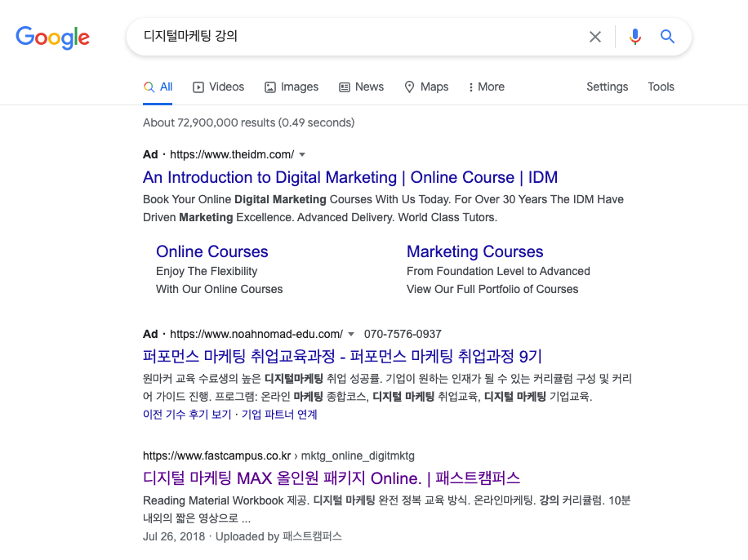Screen dimensions: 748x560
Task: Clear the search query with X icon
Action: pos(594,37)
